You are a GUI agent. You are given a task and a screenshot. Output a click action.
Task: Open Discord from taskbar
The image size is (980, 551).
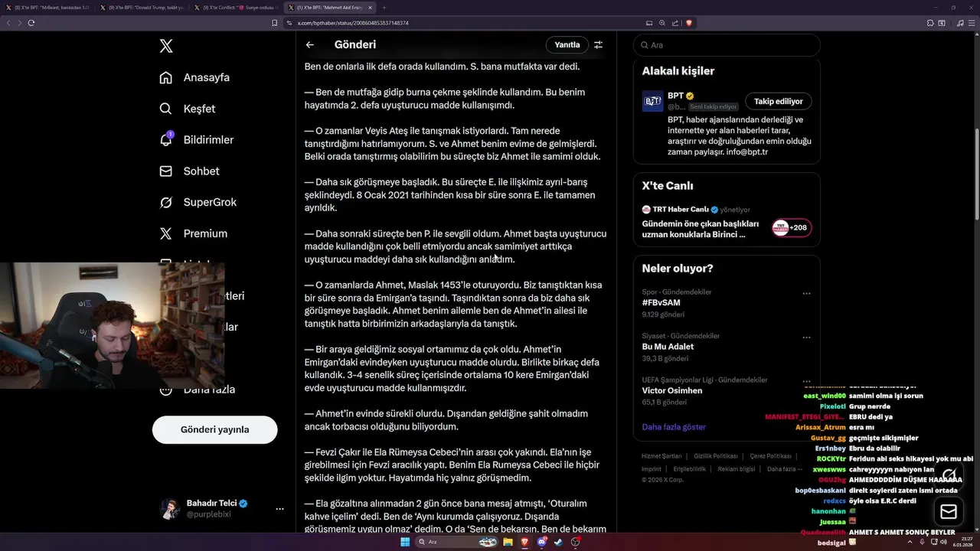542,542
